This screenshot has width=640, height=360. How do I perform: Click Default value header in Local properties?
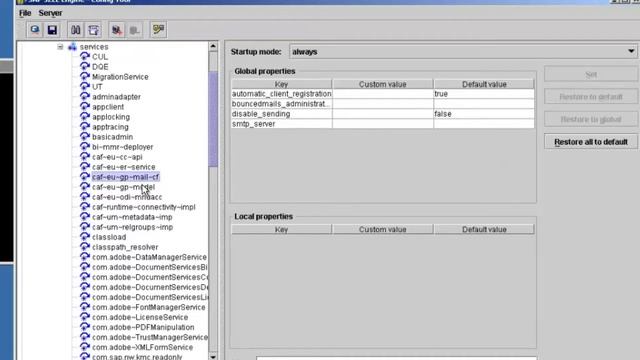[484, 229]
